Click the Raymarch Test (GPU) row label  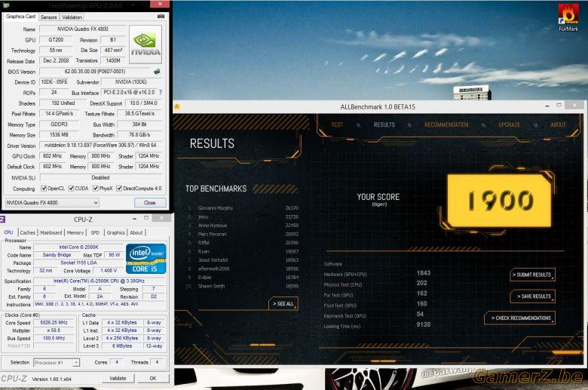tap(345, 316)
